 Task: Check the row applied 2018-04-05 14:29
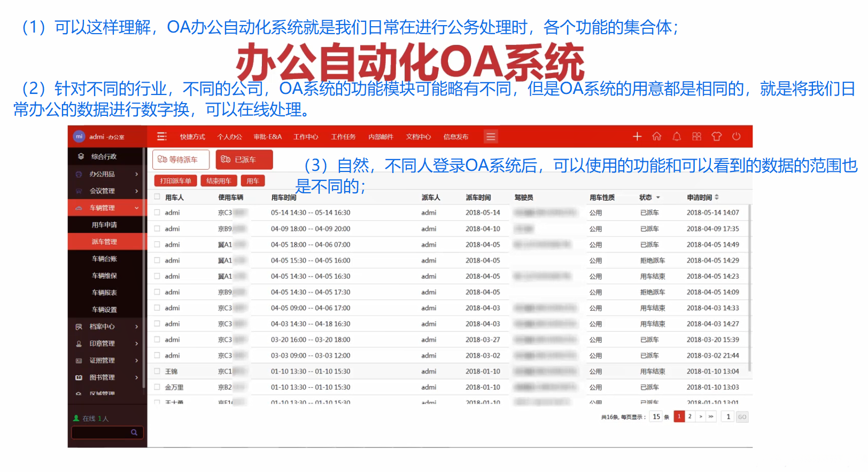[157, 260]
